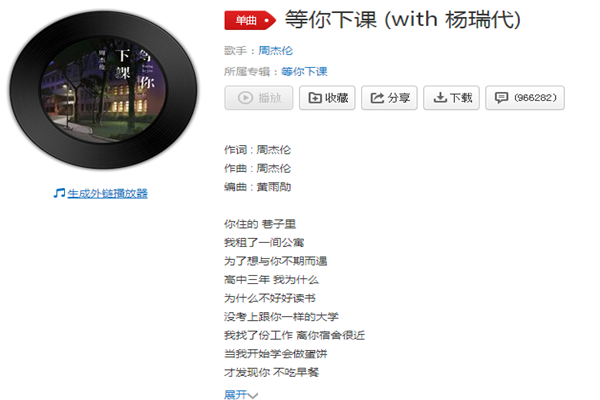Click the download arrow icon
Screen dimensions: 600x400
pos(440,98)
